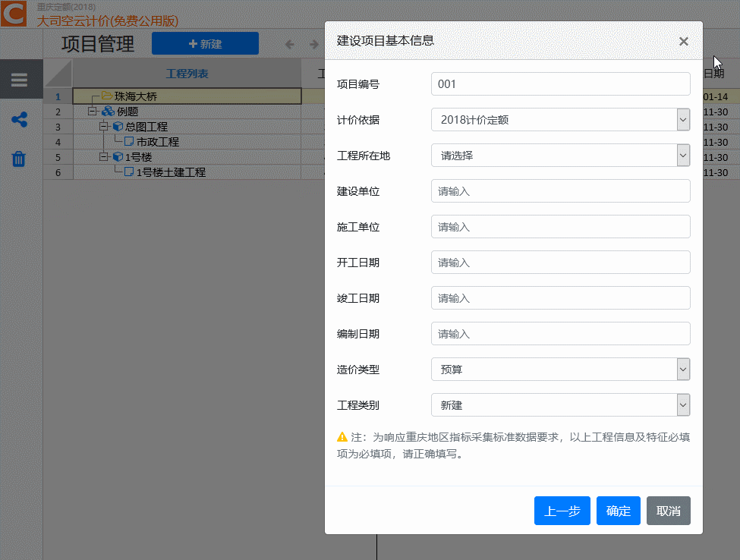Click the 建设单位 input field
The image size is (740, 560).
pos(560,191)
